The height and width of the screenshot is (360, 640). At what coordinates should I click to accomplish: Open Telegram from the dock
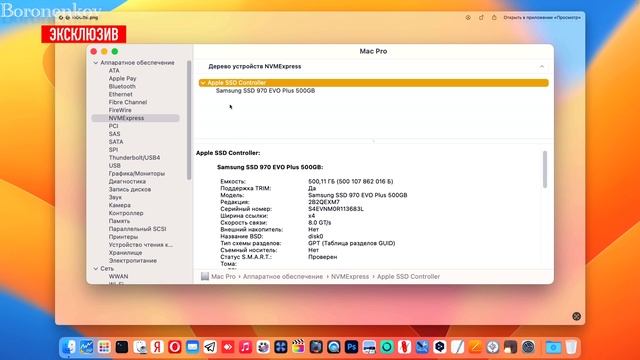click(210, 347)
